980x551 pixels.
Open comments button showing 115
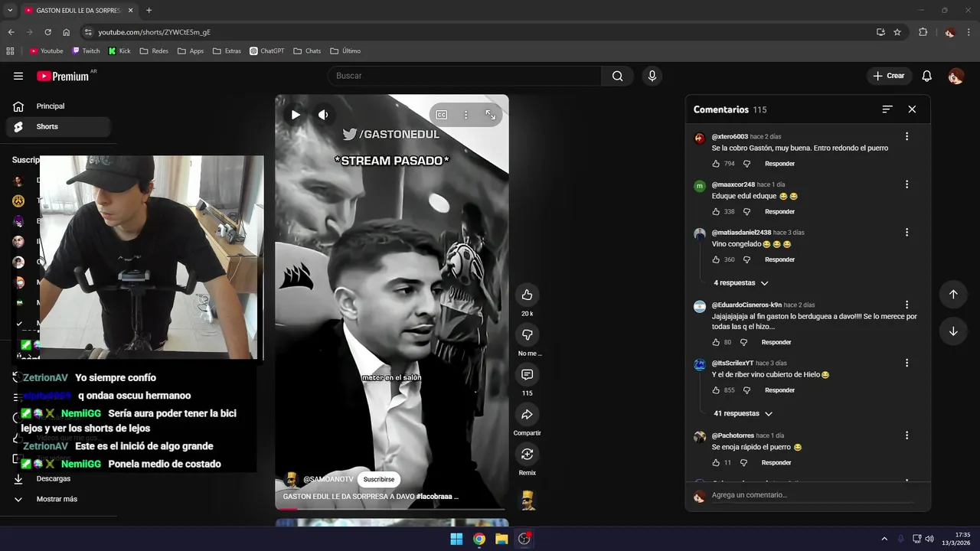[527, 374]
